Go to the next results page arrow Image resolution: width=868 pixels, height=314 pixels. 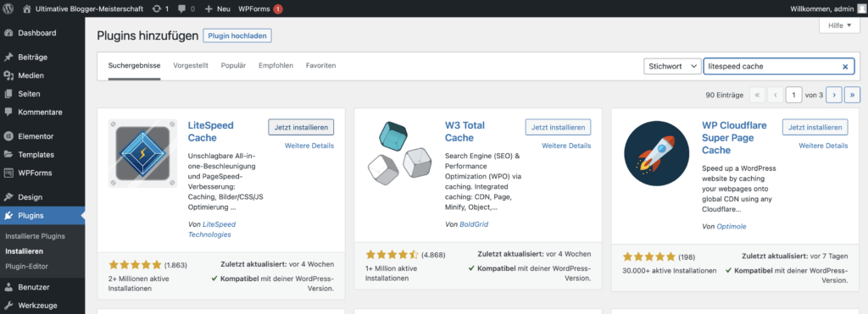834,95
